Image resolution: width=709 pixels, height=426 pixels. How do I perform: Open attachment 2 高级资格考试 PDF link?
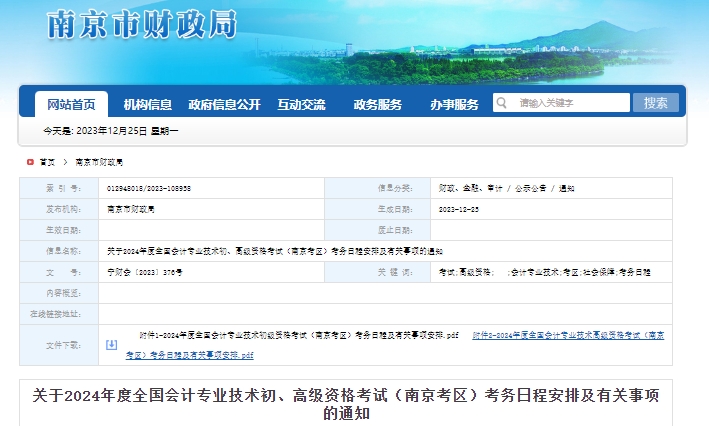pyautogui.click(x=568, y=334)
